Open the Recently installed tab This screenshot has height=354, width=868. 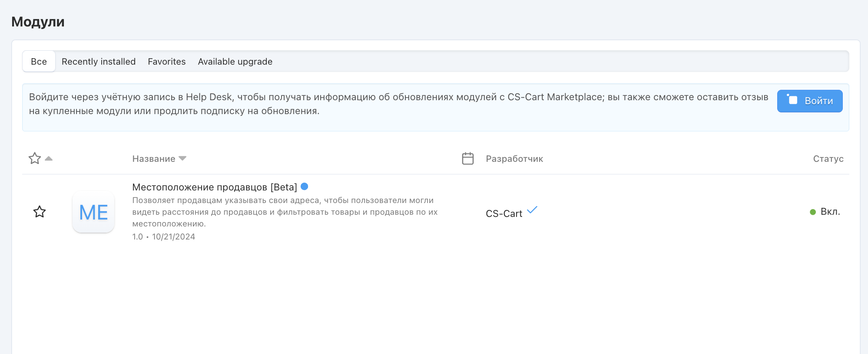(x=99, y=62)
